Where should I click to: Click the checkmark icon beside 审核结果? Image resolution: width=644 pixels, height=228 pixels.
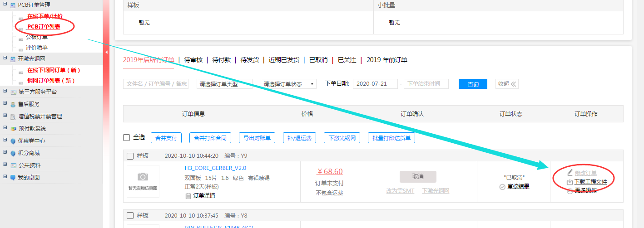(502, 187)
